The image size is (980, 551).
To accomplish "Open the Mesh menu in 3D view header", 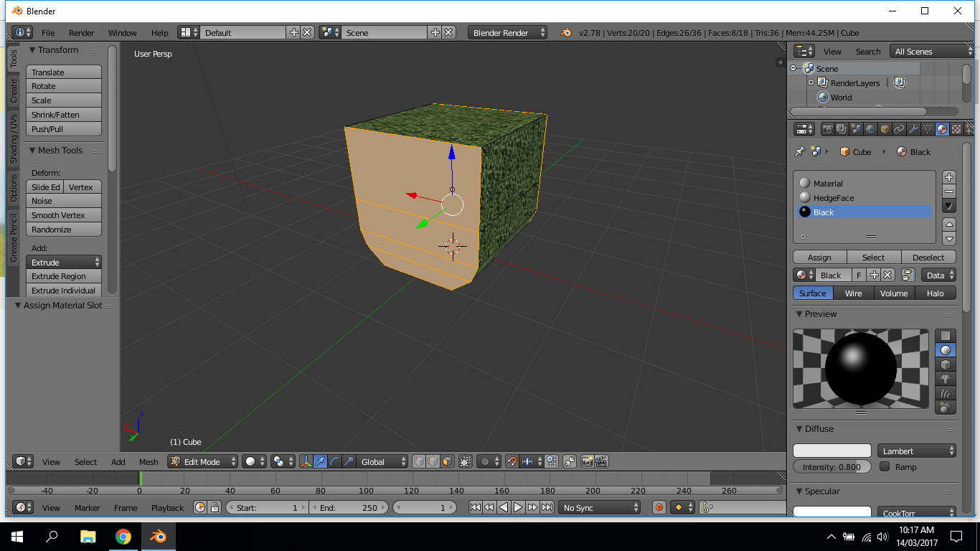I will pos(149,461).
